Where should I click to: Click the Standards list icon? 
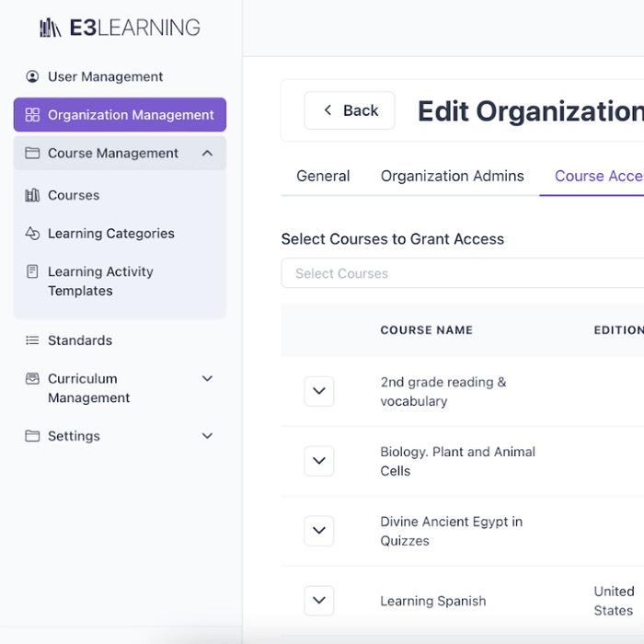coord(32,340)
